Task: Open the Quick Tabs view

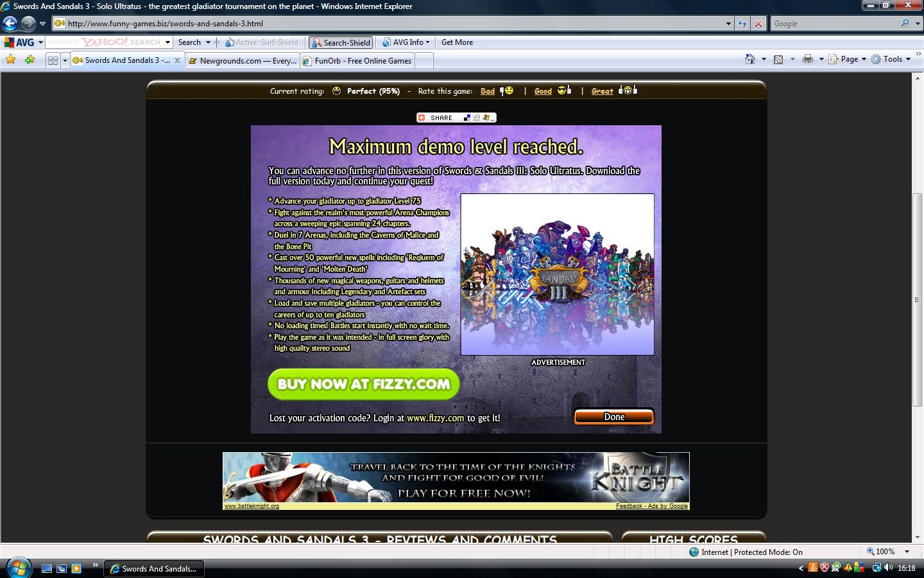Action: click(53, 60)
